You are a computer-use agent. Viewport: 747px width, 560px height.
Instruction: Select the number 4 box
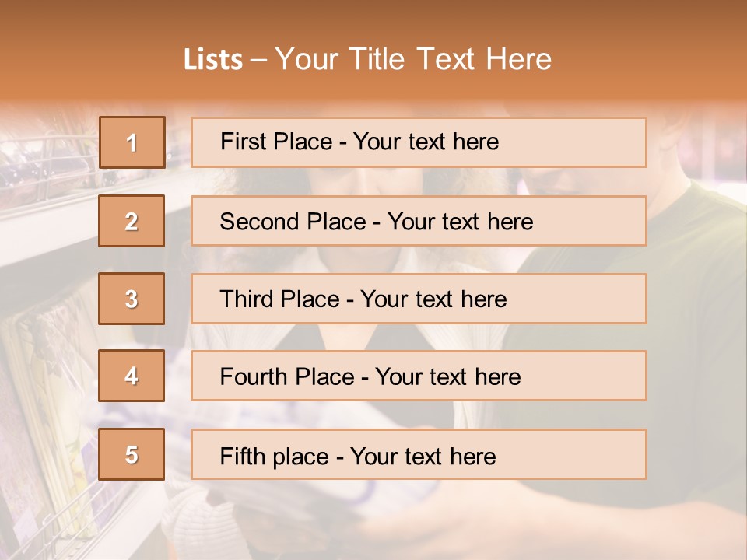[x=132, y=376]
